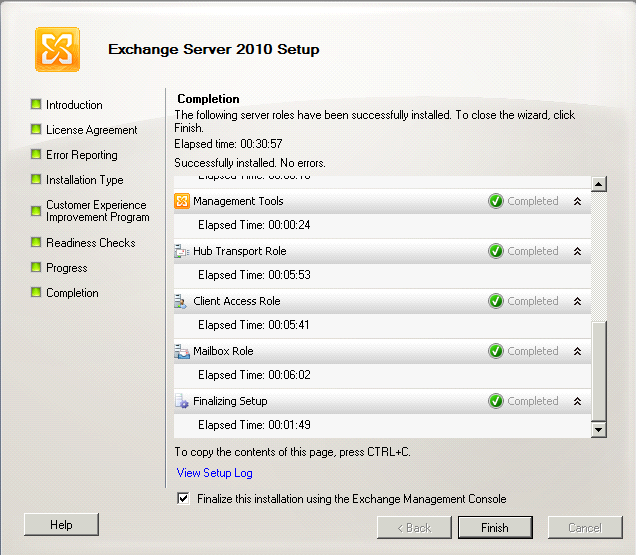Click Elapsed Time 00:06:02 text
The height and width of the screenshot is (555, 636).
[254, 374]
